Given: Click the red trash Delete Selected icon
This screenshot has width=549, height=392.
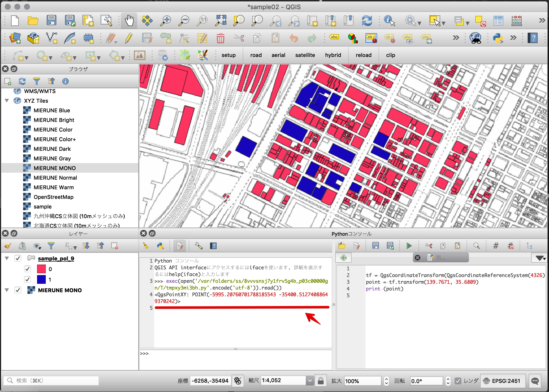Looking at the screenshot, I should [220, 38].
